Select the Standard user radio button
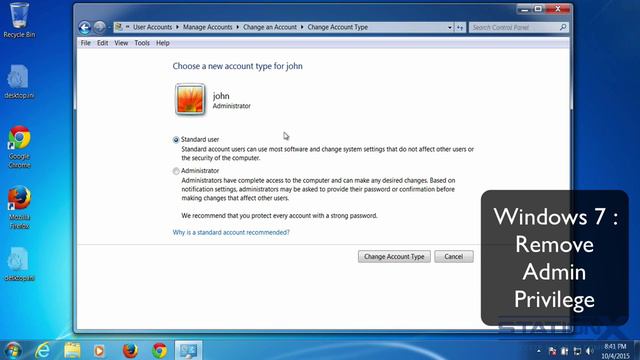The image size is (640, 360). click(176, 140)
